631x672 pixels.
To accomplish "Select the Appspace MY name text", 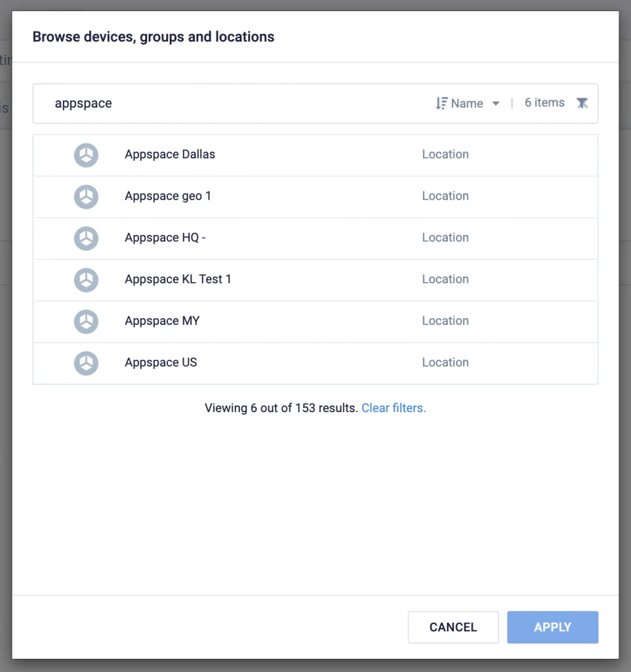I will (x=162, y=320).
